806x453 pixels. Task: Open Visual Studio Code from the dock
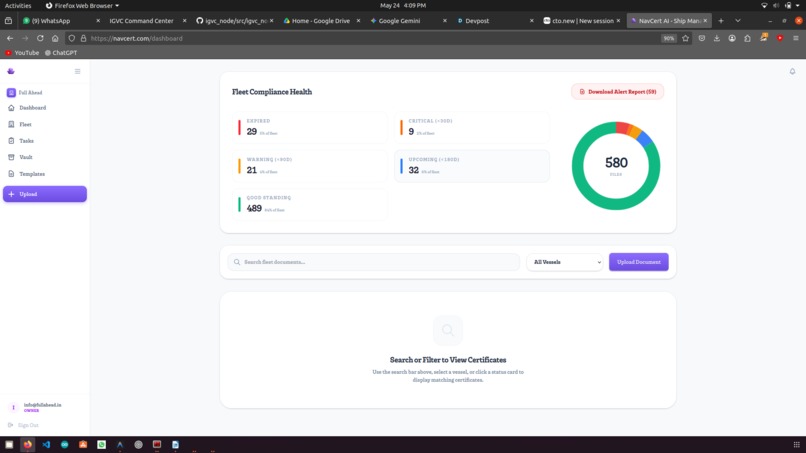coord(46,444)
